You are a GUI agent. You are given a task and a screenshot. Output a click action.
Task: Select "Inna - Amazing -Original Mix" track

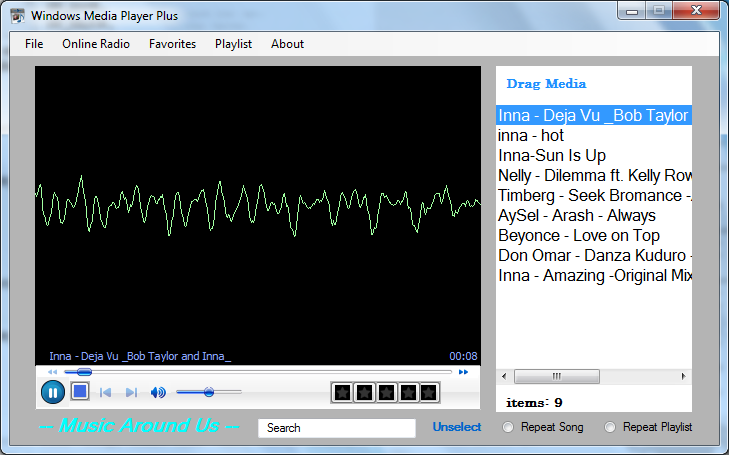[x=594, y=275]
